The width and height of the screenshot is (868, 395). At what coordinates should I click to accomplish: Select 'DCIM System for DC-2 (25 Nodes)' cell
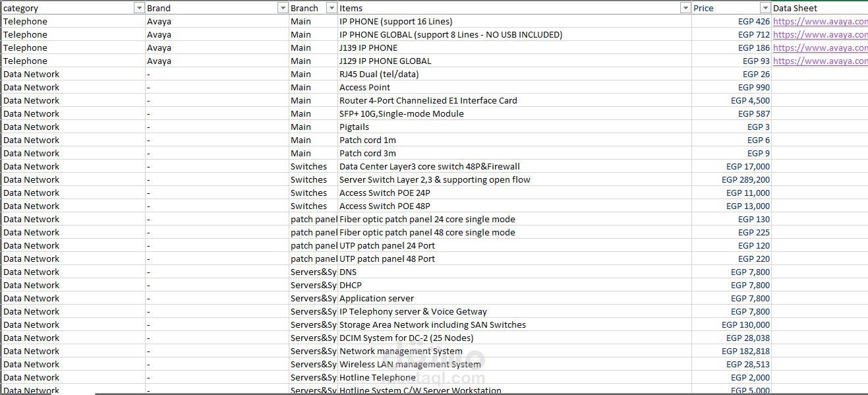pyautogui.click(x=515, y=338)
